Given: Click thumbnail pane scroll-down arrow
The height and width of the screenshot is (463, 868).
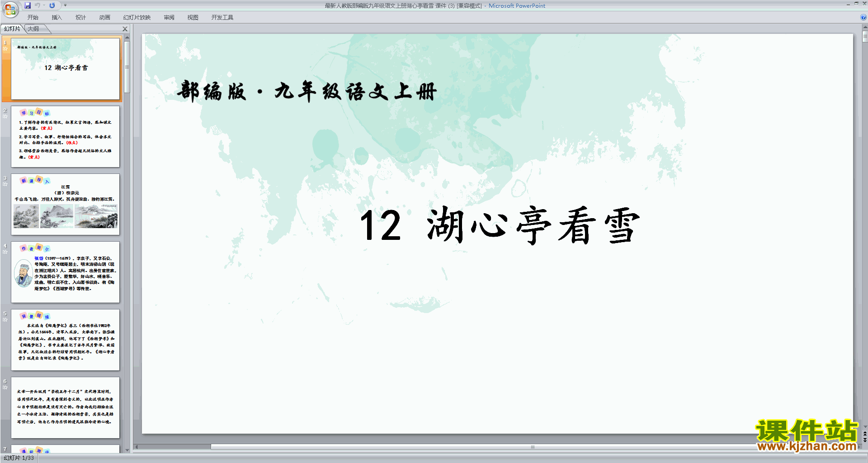Looking at the screenshot, I should pyautogui.click(x=127, y=450).
